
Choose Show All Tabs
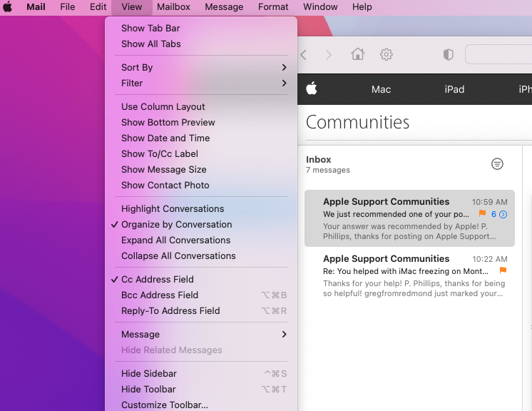pyautogui.click(x=201, y=44)
